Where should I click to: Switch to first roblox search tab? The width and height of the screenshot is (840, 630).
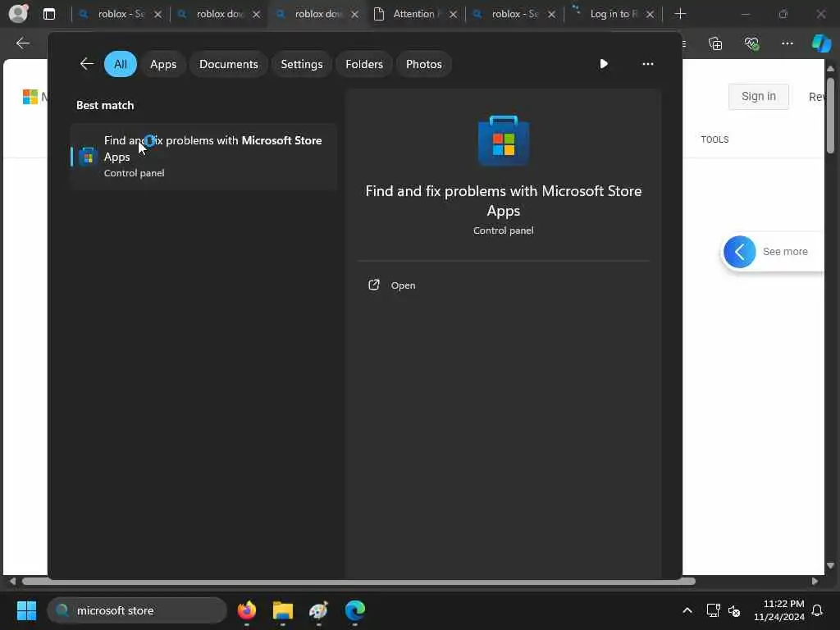coord(120,14)
